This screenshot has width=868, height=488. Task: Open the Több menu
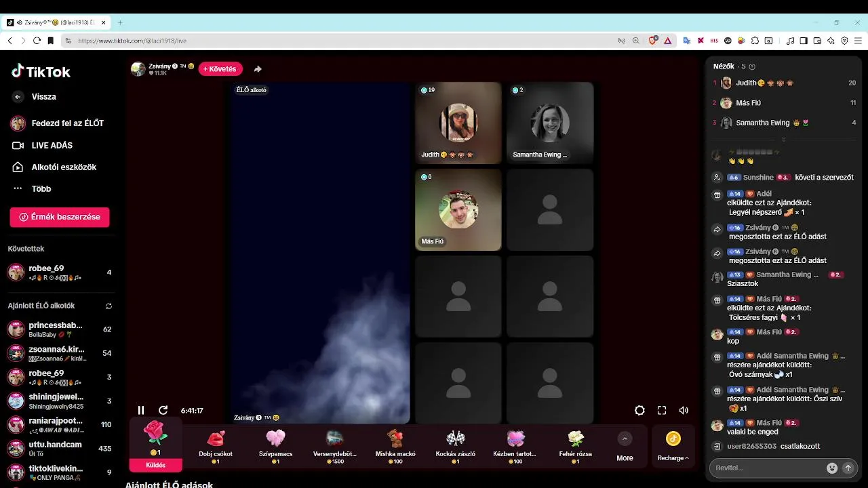click(x=33, y=188)
